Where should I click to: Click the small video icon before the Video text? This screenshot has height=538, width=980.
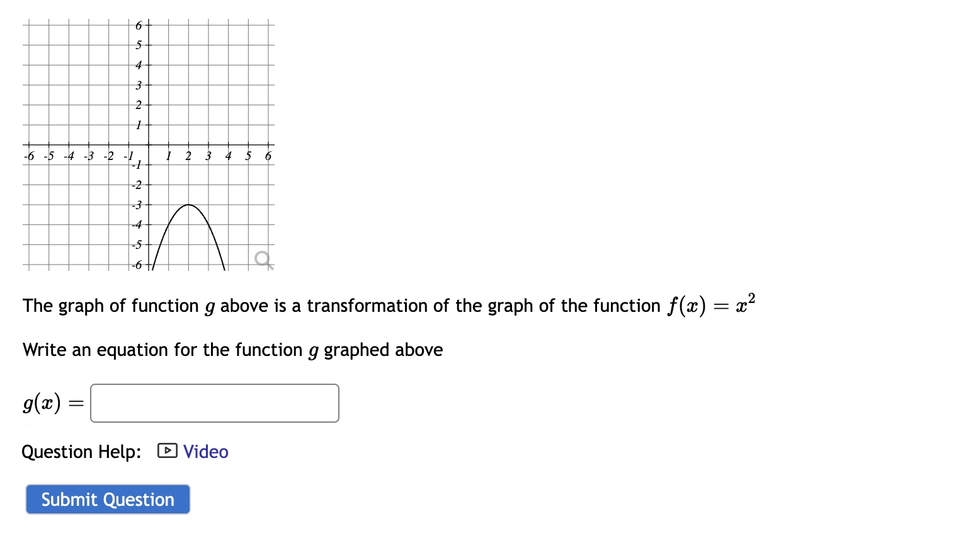tap(166, 451)
